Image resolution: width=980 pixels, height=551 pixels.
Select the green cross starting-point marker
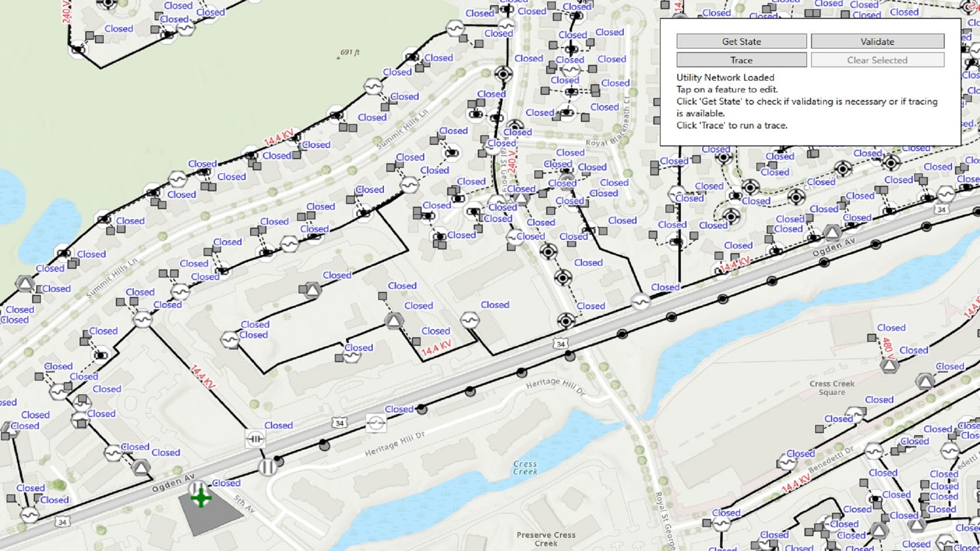tap(201, 497)
